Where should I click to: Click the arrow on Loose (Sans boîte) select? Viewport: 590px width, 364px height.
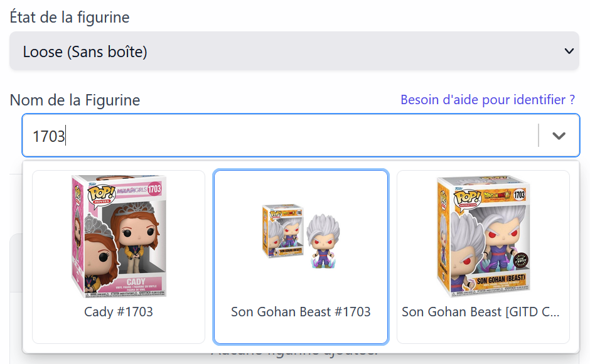pos(569,51)
